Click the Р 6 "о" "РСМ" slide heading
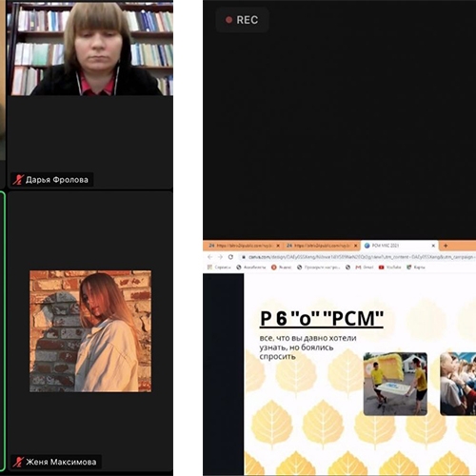The image size is (476, 476). [x=322, y=318]
